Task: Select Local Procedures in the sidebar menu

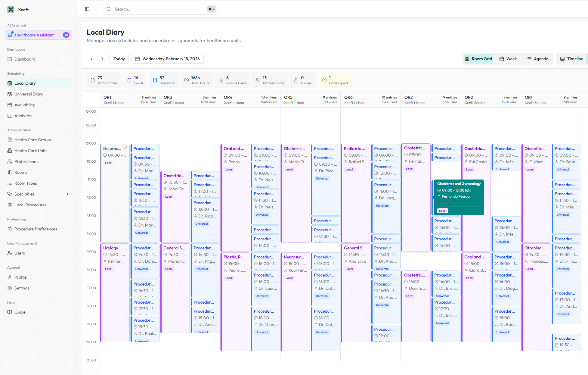Action: click(30, 205)
